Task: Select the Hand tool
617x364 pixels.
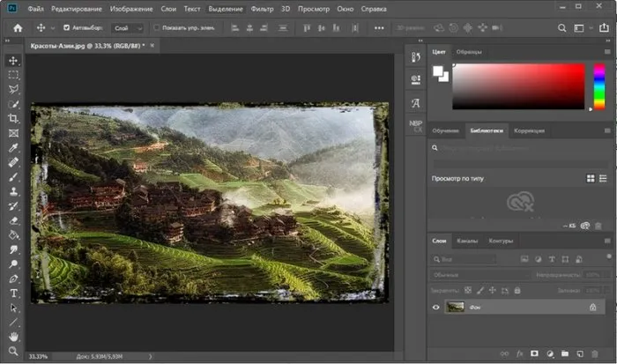Action: click(13, 337)
